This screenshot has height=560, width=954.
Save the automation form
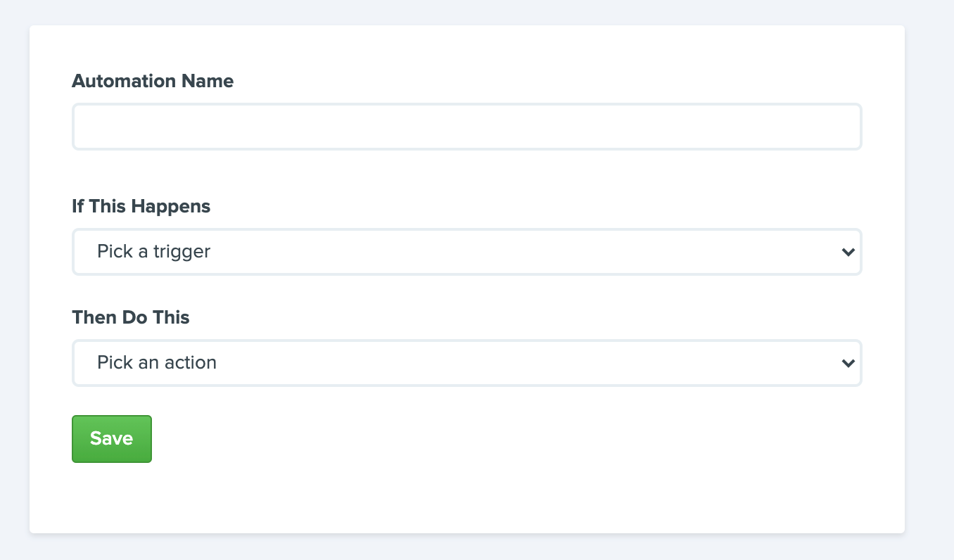click(x=112, y=439)
